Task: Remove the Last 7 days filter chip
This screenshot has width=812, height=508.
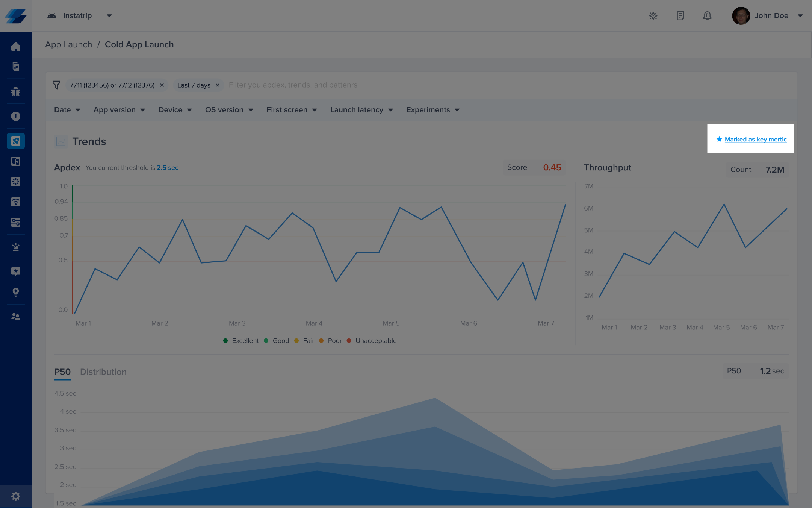Action: [217, 85]
